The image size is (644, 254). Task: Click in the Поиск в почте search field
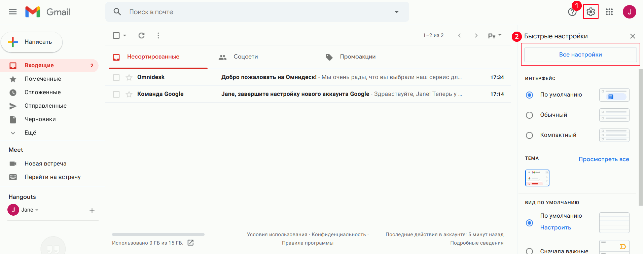(x=257, y=12)
